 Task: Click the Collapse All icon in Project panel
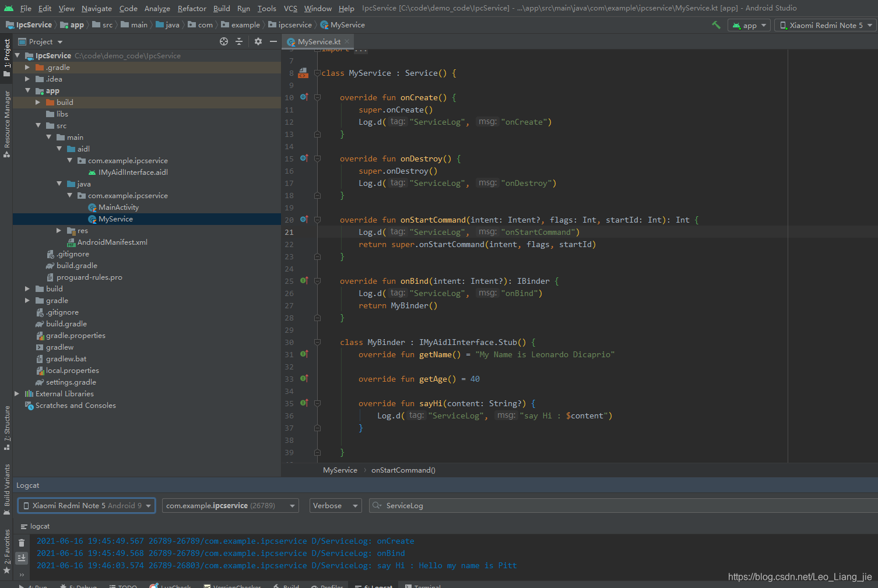coord(239,41)
